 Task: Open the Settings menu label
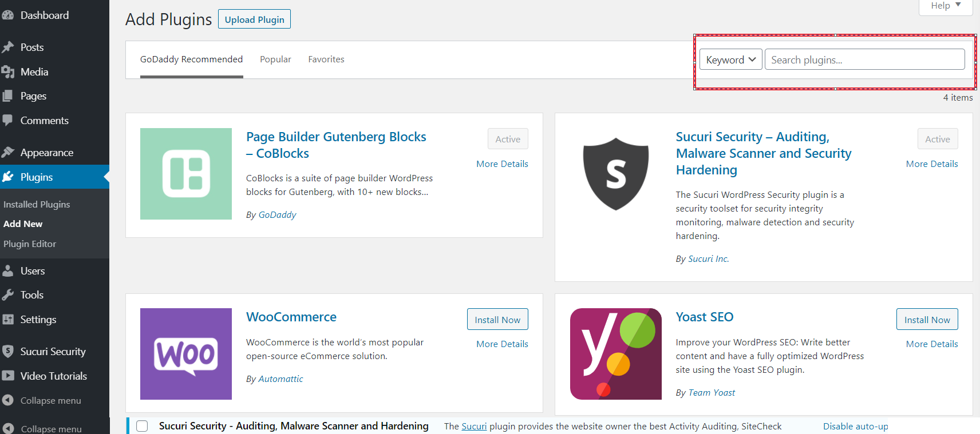(x=38, y=320)
